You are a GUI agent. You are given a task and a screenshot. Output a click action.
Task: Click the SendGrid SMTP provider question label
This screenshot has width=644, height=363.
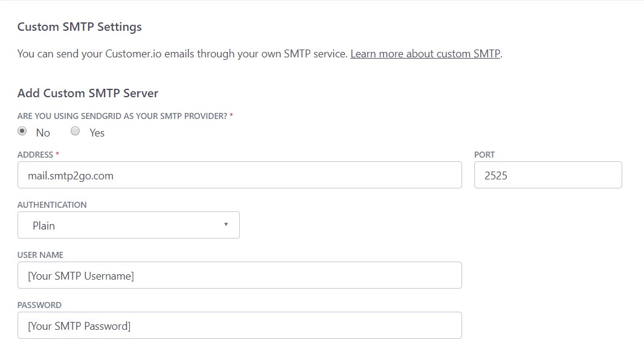click(122, 115)
